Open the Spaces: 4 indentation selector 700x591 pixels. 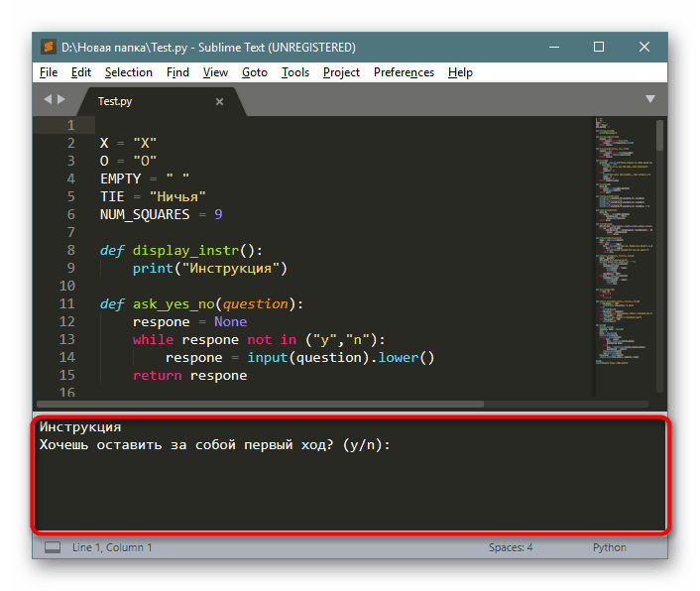pyautogui.click(x=511, y=547)
